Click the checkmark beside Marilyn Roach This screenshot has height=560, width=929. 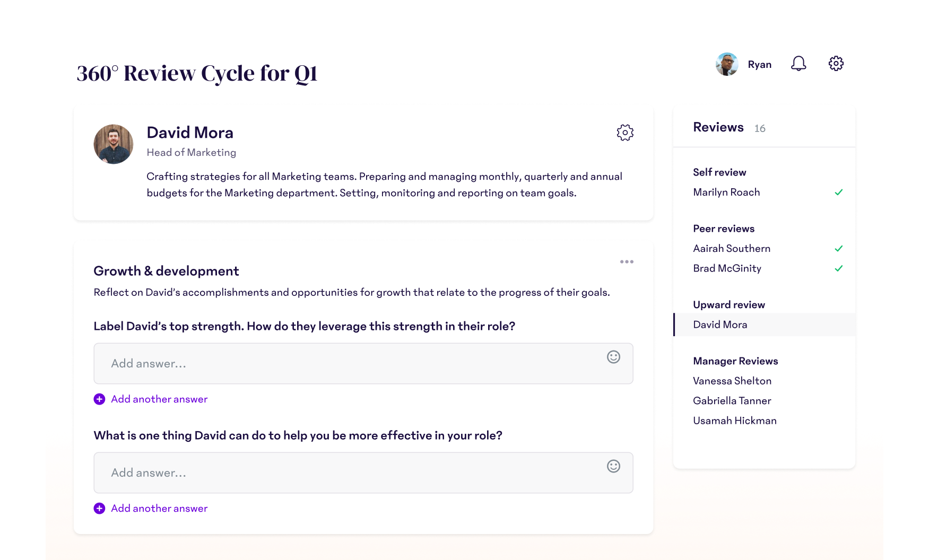point(839,192)
